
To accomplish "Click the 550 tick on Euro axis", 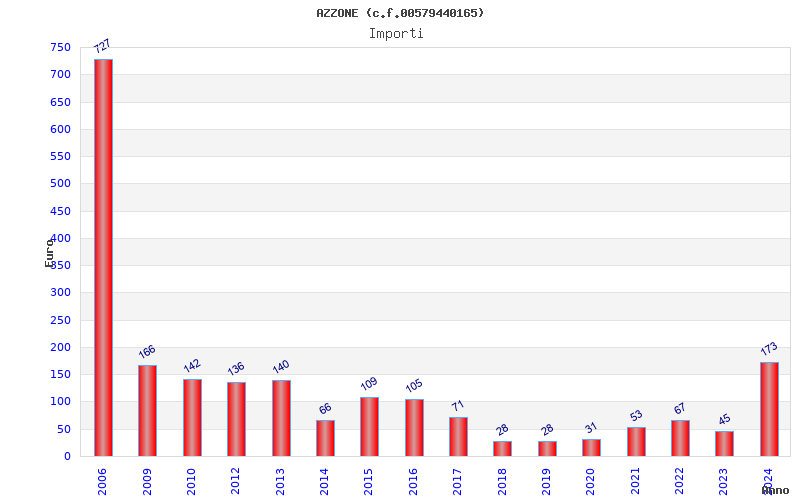I will point(60,156).
